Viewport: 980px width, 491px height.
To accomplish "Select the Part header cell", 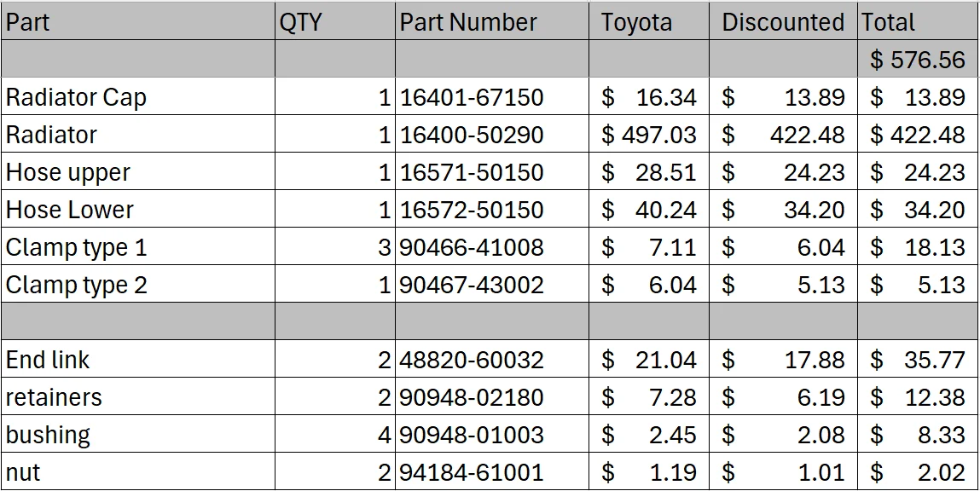I will click(137, 22).
